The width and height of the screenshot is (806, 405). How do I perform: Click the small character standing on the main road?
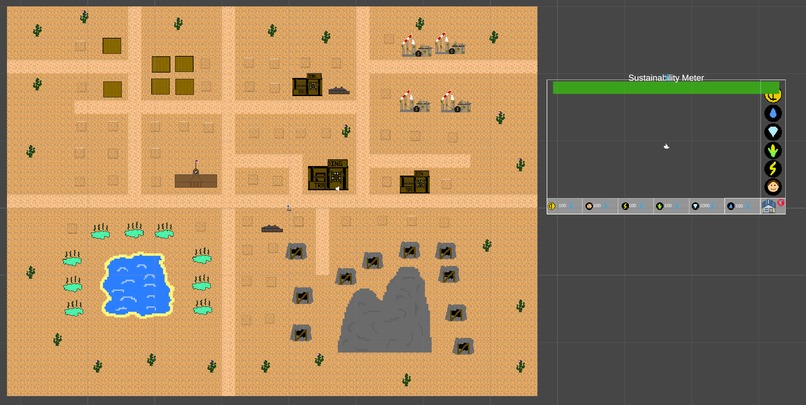[x=289, y=207]
